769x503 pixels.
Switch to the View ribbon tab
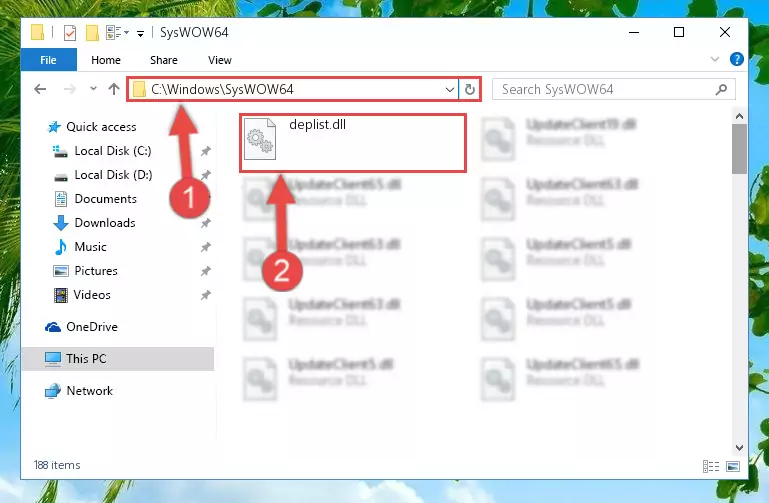(x=219, y=60)
